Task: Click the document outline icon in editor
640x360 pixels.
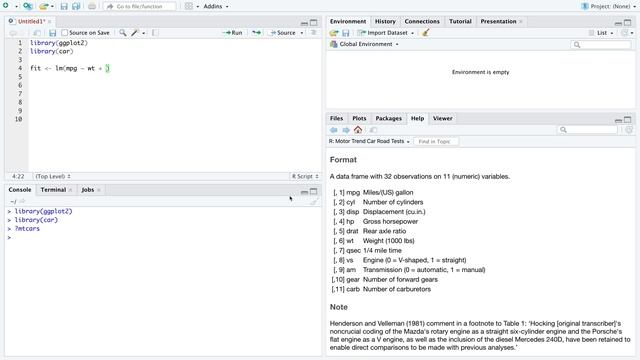Action: tap(313, 33)
